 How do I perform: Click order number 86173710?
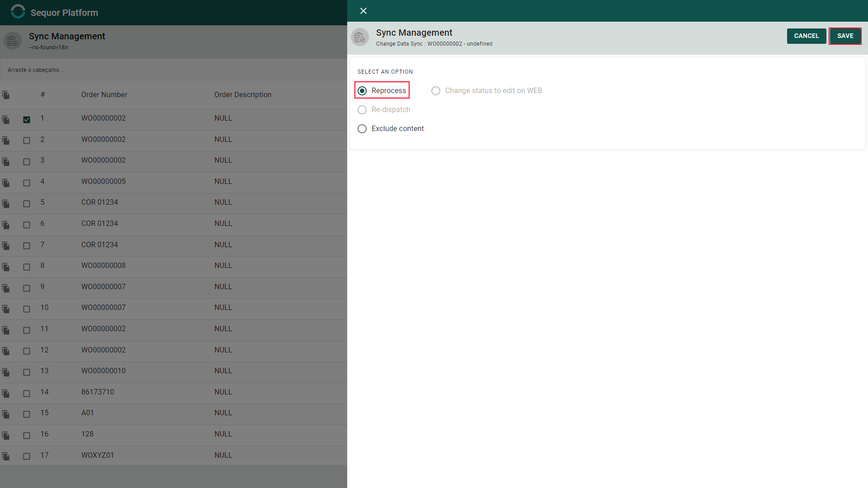tap(98, 392)
